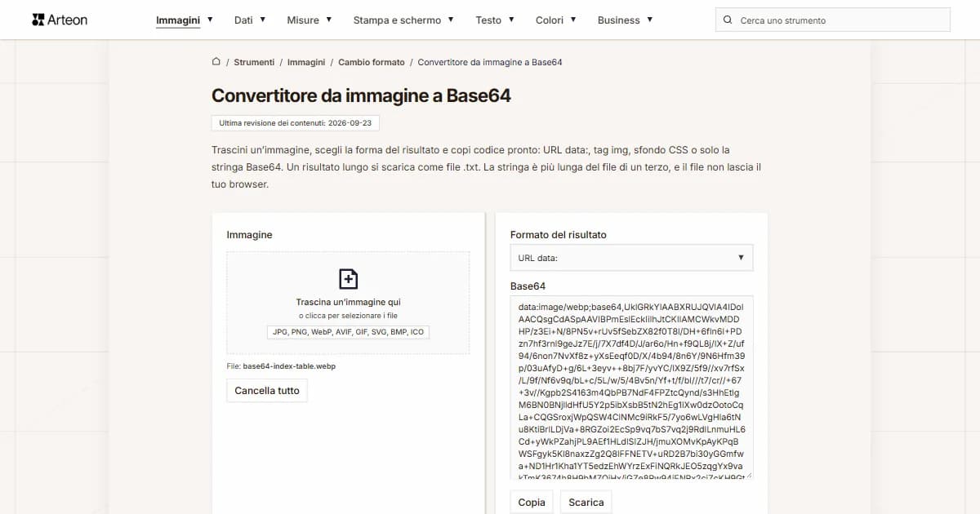Click the Formato del risultato label
Viewport: 980px width, 514px height.
click(x=559, y=235)
